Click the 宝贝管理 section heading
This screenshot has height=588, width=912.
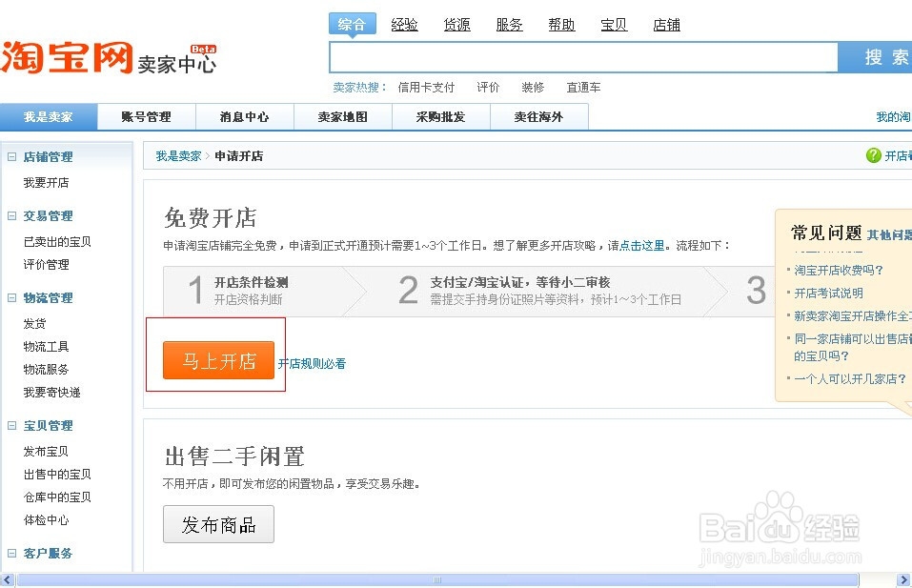[48, 426]
